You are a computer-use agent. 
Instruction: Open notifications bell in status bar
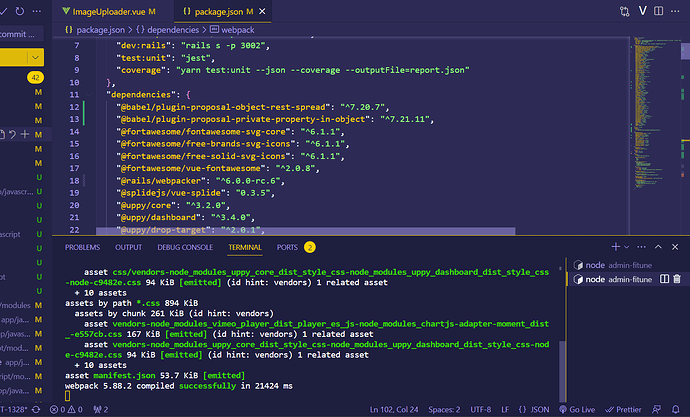[x=676, y=410]
